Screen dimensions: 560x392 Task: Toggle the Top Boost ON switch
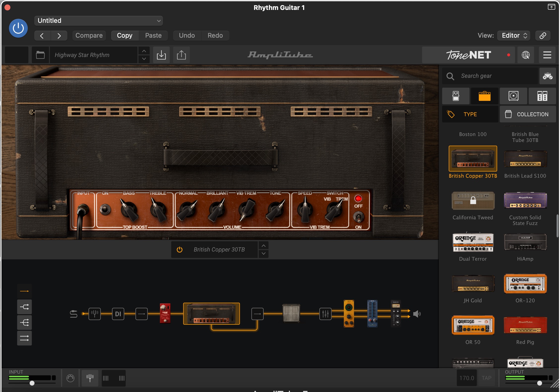pos(105,209)
